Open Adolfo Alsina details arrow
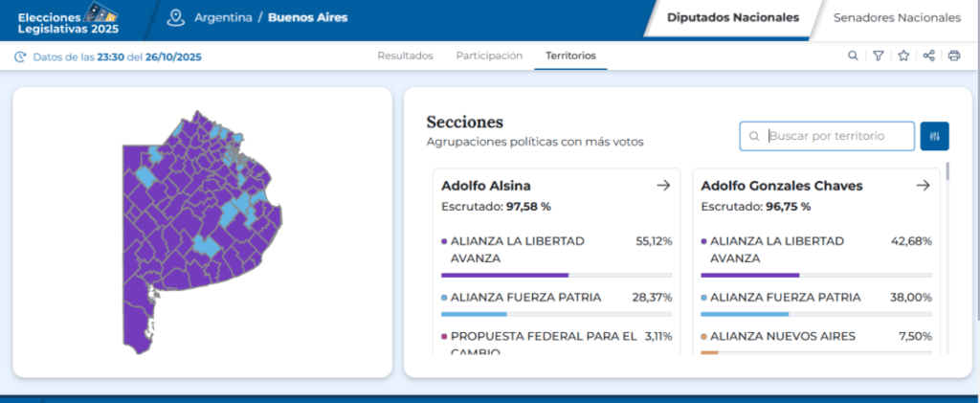 point(663,186)
